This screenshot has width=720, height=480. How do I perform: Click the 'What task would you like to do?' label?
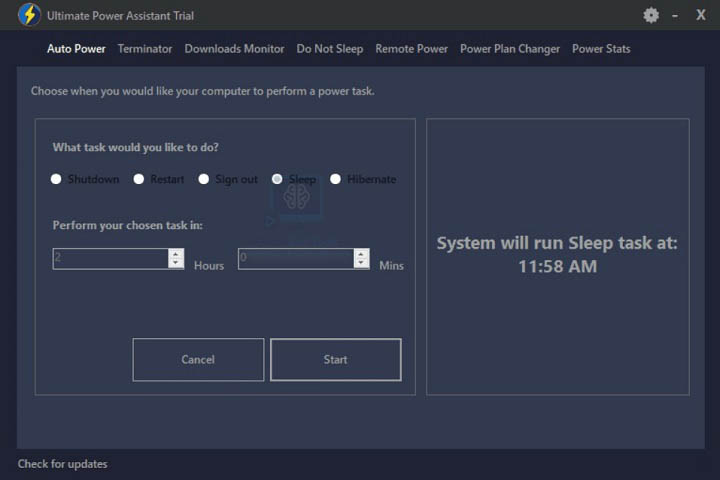click(135, 147)
